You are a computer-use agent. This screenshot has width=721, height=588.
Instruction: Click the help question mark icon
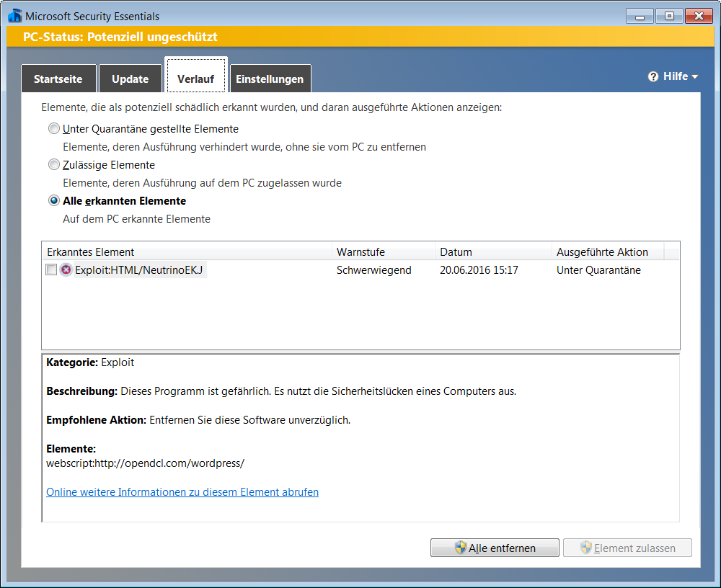(653, 76)
